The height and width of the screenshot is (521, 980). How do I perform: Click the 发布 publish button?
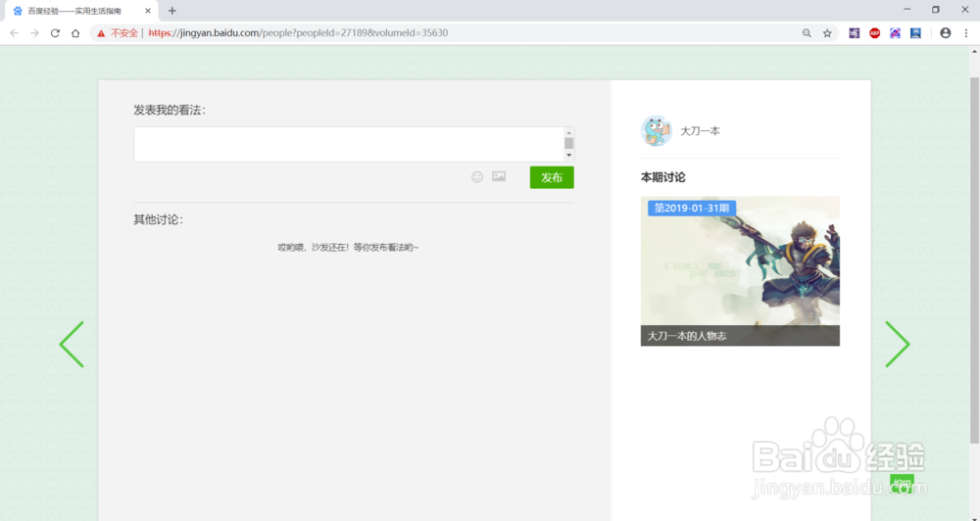pos(552,177)
